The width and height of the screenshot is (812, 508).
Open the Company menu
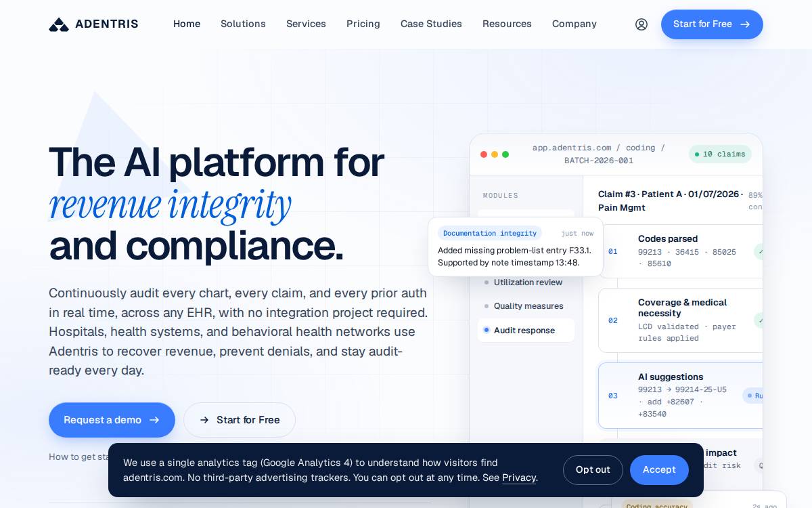574,24
